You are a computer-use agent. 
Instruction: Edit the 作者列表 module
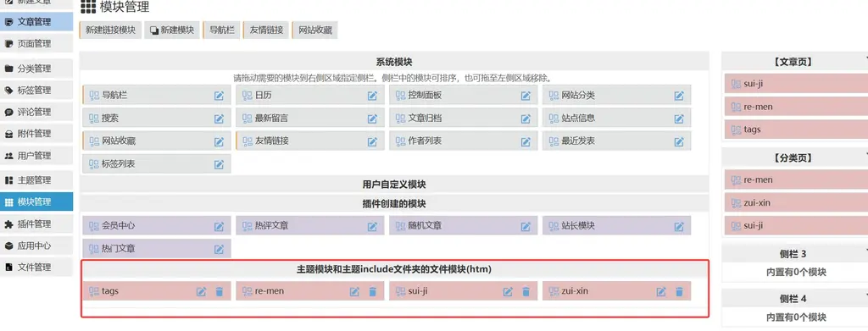526,141
